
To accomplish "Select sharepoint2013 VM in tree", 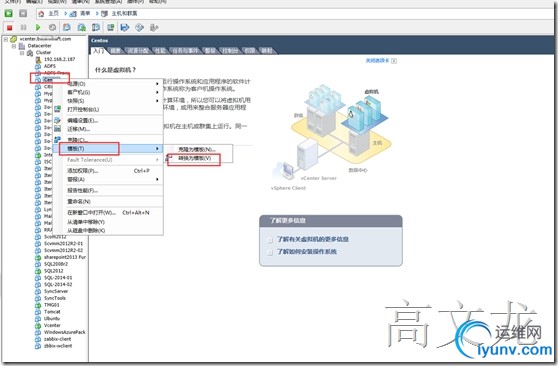I will tap(65, 257).
